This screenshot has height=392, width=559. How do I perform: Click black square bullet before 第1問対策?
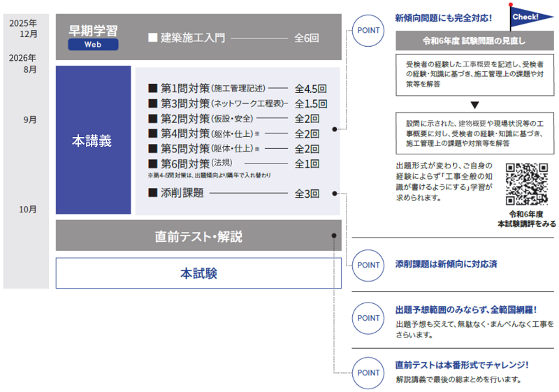[152, 89]
